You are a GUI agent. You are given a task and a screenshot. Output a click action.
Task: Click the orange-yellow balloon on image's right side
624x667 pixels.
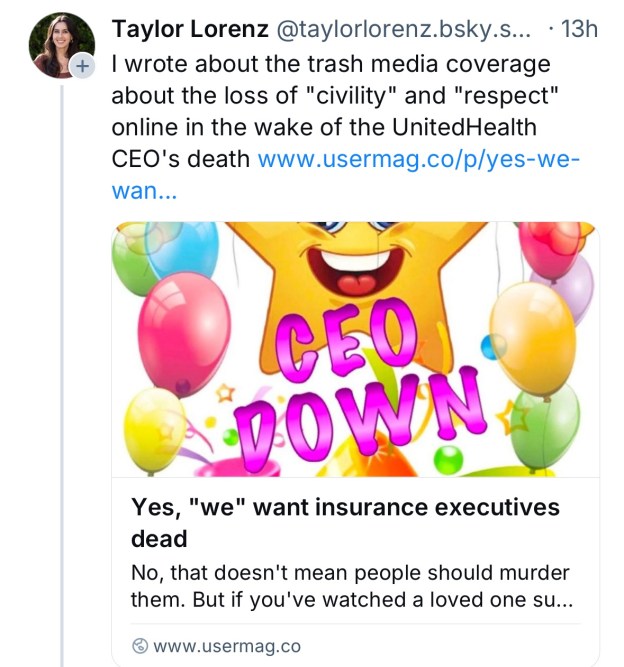(x=533, y=335)
